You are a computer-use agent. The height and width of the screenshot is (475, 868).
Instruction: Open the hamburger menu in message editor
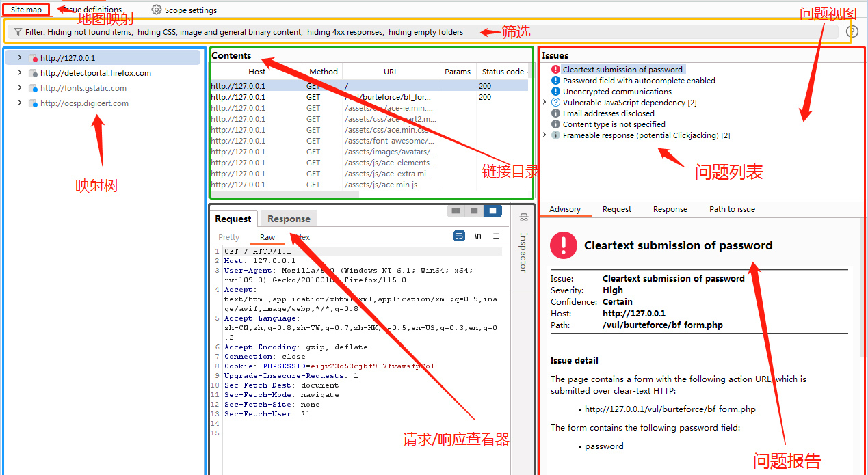[x=497, y=236]
